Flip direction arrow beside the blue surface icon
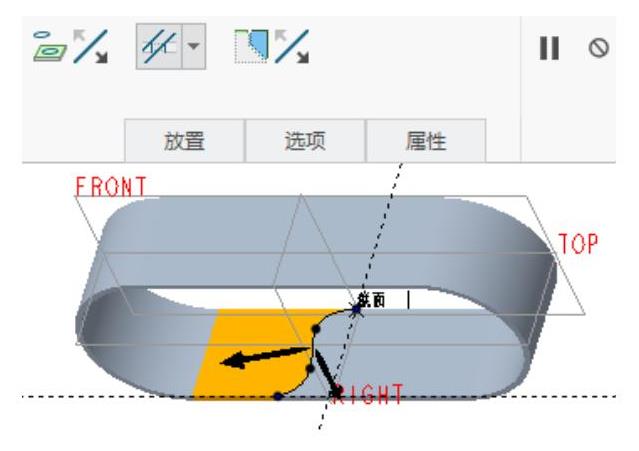The image size is (639, 451). 292,46
